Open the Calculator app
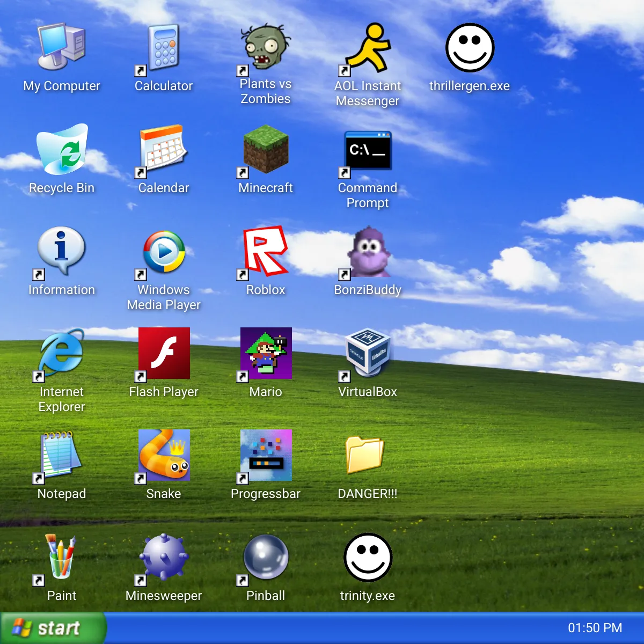This screenshot has height=644, width=644. pyautogui.click(x=164, y=48)
